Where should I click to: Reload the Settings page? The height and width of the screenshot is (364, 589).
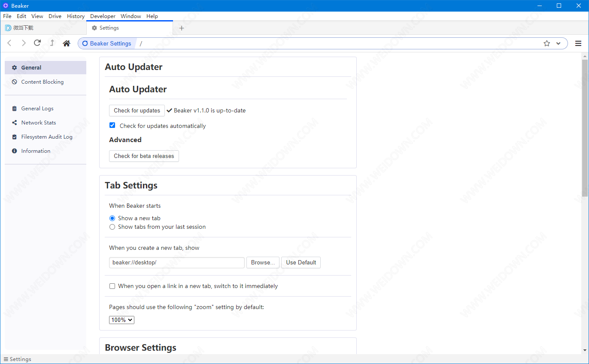pyautogui.click(x=37, y=43)
